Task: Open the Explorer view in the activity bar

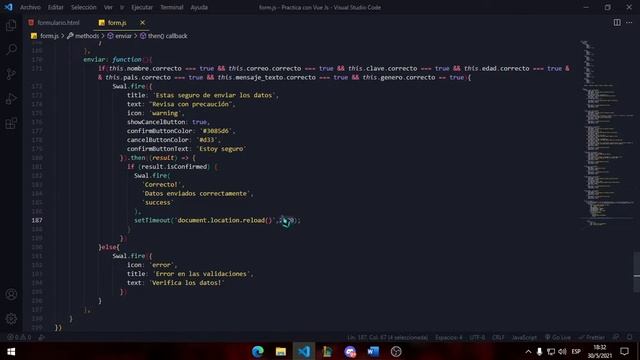Action: pyautogui.click(x=11, y=25)
